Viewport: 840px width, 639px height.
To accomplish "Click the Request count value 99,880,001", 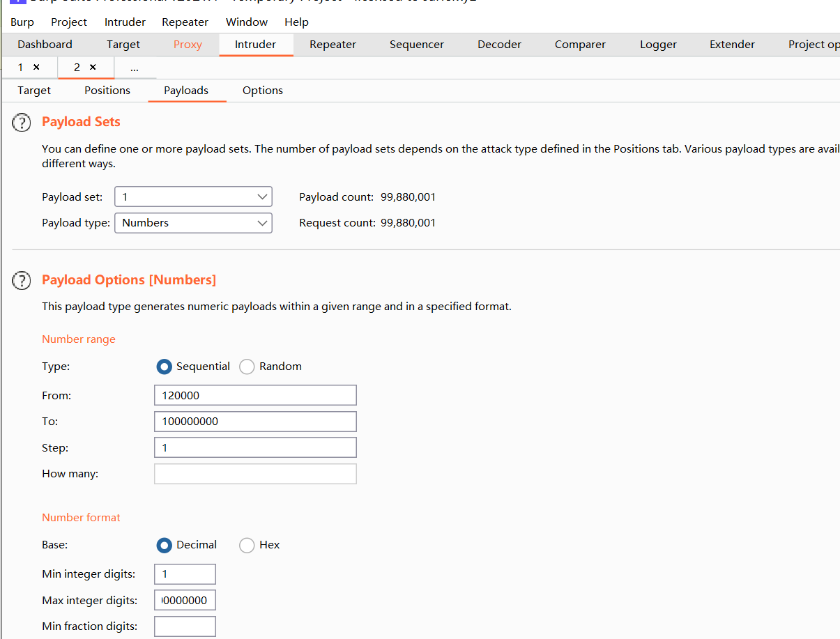I will [408, 223].
